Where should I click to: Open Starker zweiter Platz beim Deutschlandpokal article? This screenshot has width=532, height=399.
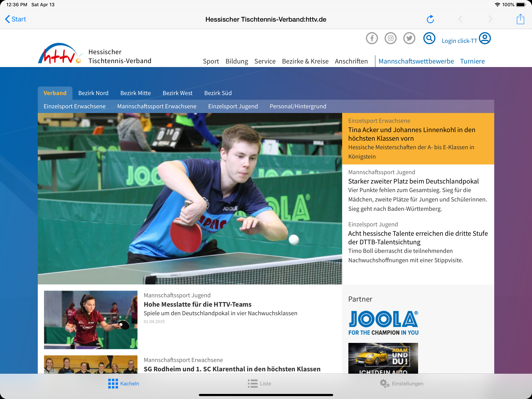413,181
